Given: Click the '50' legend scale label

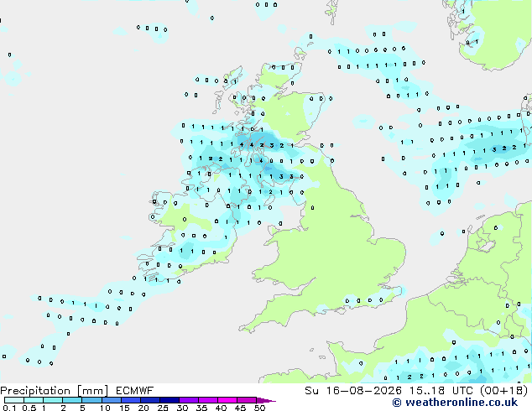Looking at the screenshot, I should 259,408.
